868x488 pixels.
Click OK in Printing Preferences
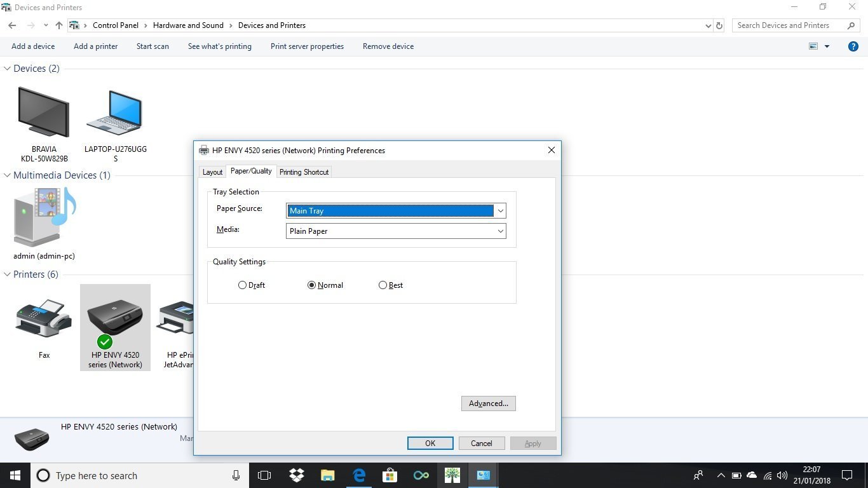click(430, 444)
